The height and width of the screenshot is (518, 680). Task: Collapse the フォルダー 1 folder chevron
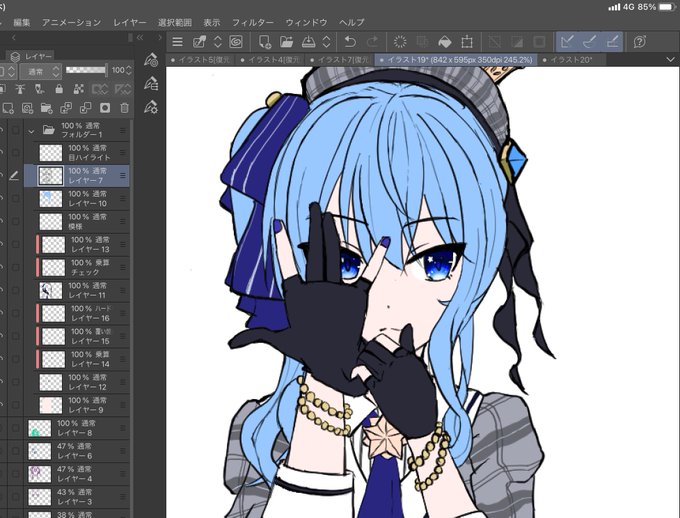[x=31, y=130]
